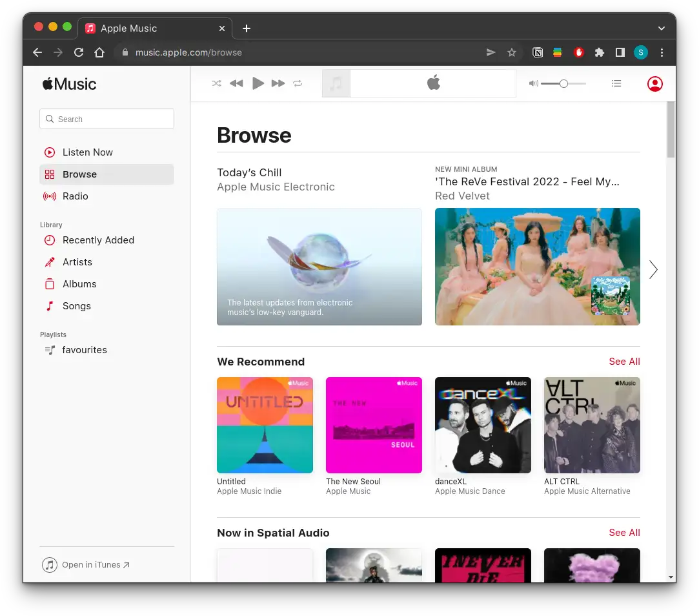699x616 pixels.
Task: Select Browse in the sidebar
Action: click(106, 174)
